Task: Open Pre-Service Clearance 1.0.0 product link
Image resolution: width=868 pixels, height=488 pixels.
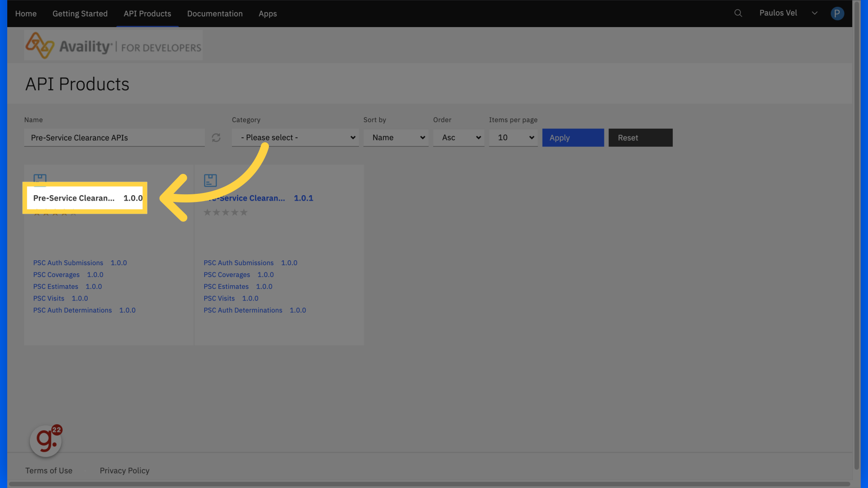Action: click(x=88, y=198)
